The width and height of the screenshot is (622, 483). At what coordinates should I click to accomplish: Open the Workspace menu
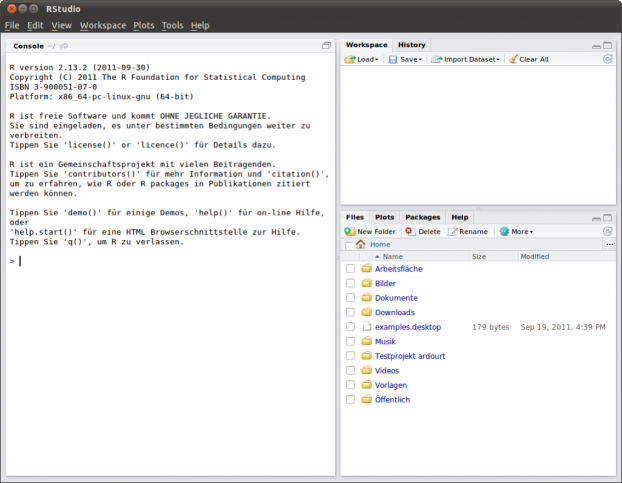click(x=103, y=25)
